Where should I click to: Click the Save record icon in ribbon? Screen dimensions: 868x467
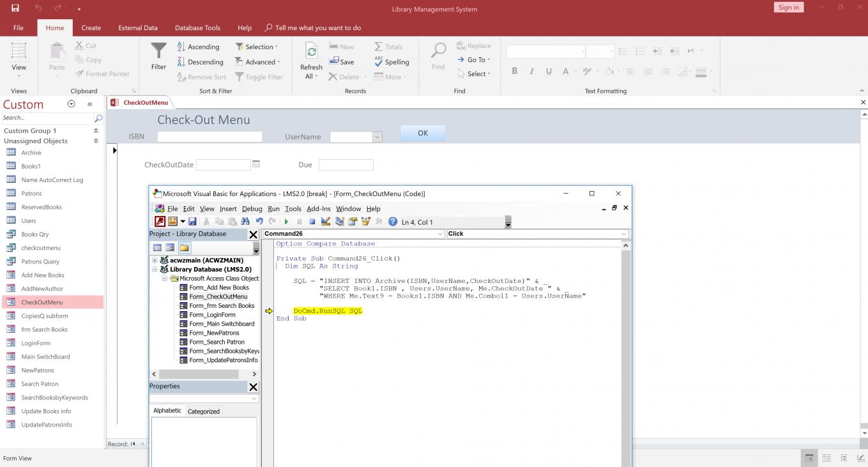click(333, 62)
